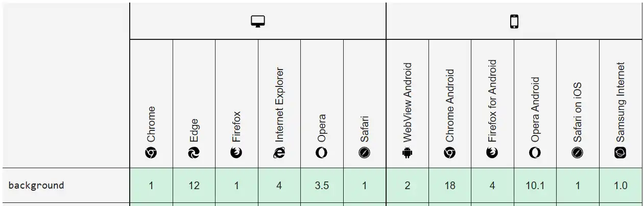Click the WebView Android robot icon
The image size is (644, 206).
pos(407,152)
